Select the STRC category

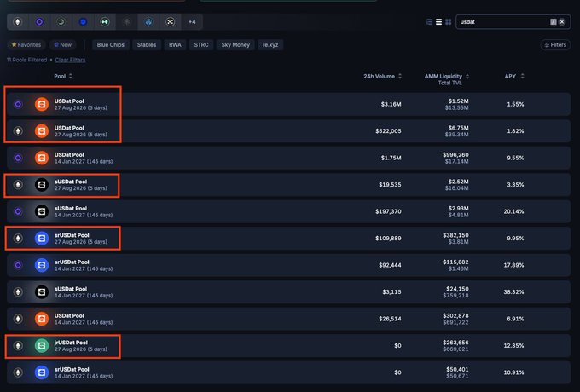(201, 44)
